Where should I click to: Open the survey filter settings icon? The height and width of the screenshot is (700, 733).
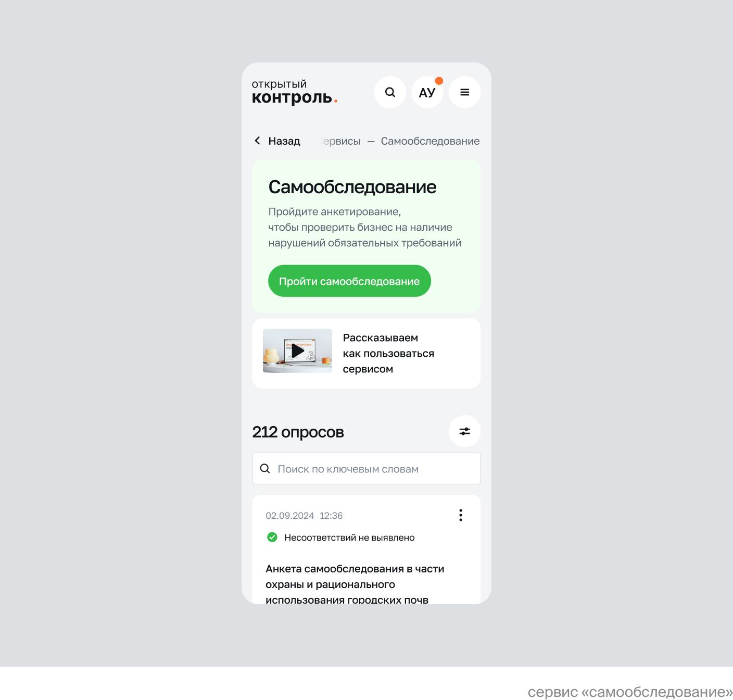coord(465,431)
